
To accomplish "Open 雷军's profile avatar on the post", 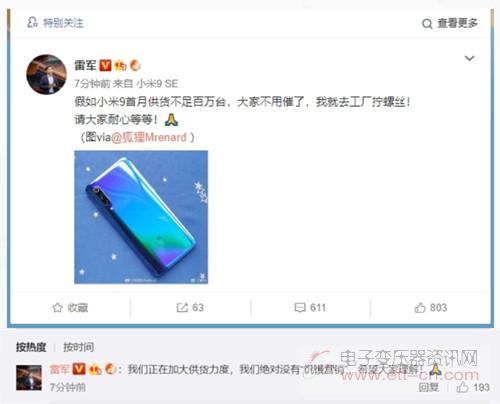I will 46,74.
